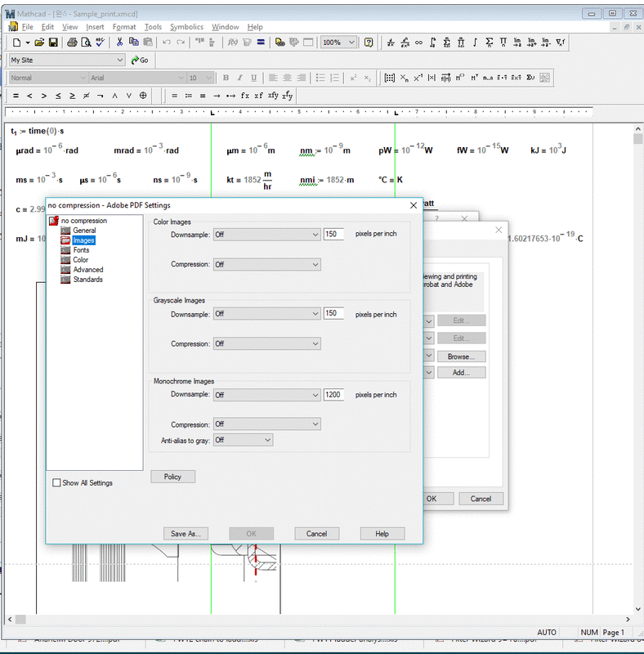The width and height of the screenshot is (644, 654).
Task: Save the worksheet with the floppy icon
Action: pyautogui.click(x=53, y=43)
